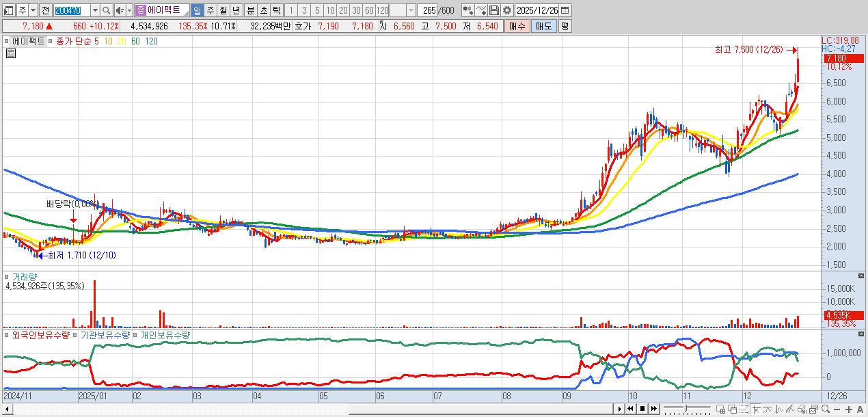Click the plus zoom-in icon at bottom right

pos(848,409)
